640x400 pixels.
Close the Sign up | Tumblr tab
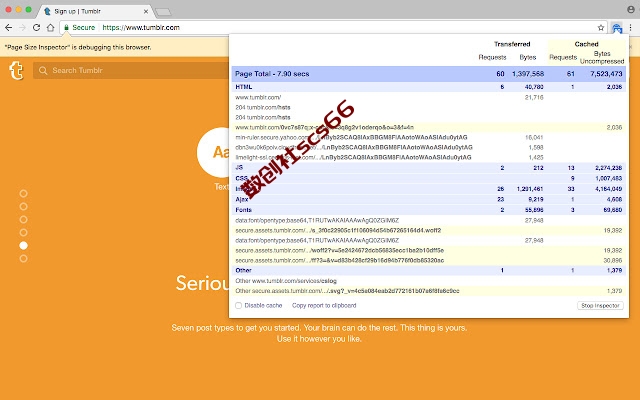pyautogui.click(x=146, y=11)
